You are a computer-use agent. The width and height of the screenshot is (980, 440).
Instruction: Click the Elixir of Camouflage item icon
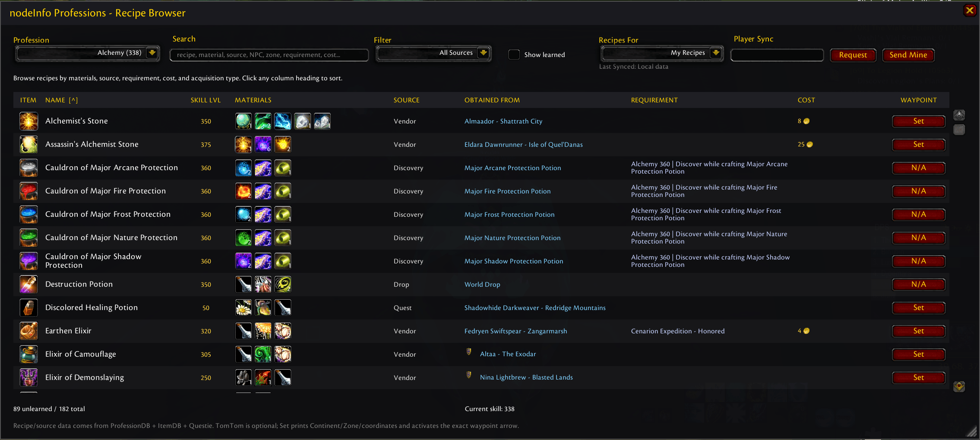point(29,355)
